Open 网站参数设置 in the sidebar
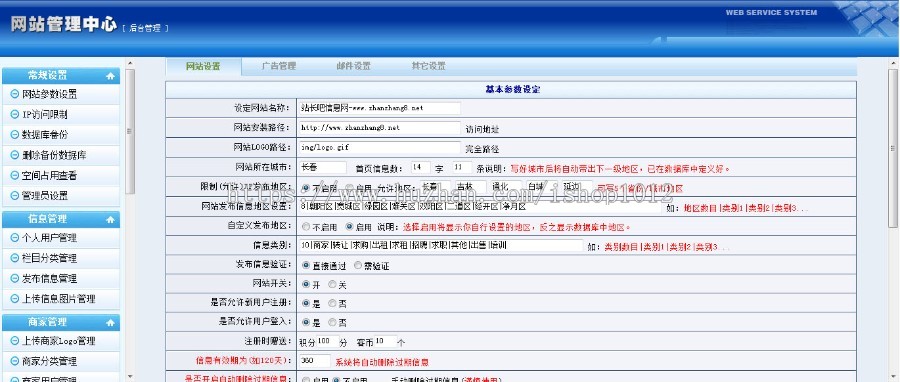Viewport: 900px width, 382px height. pyautogui.click(x=49, y=94)
